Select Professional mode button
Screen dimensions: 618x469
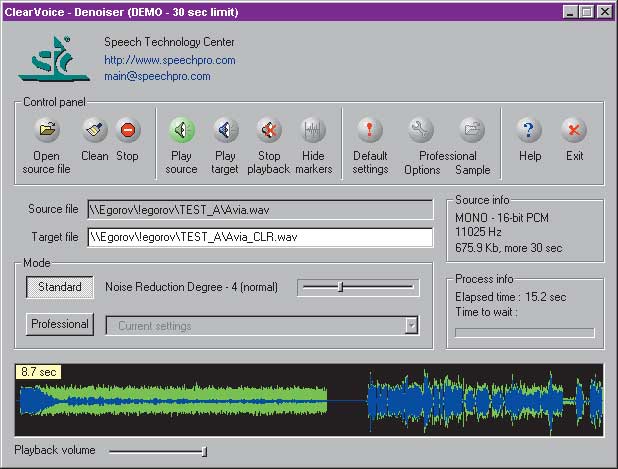tap(60, 324)
